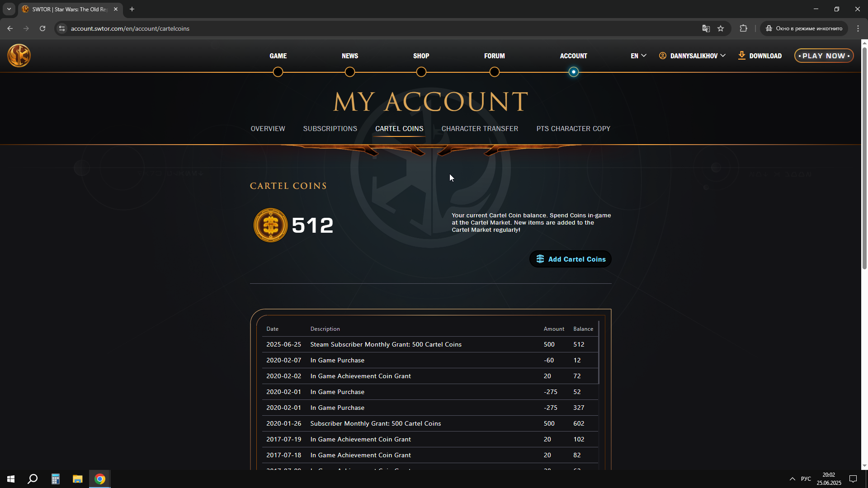The image size is (868, 488).
Task: Click the highlighted ACCOUNT timeline node
Action: [573, 72]
